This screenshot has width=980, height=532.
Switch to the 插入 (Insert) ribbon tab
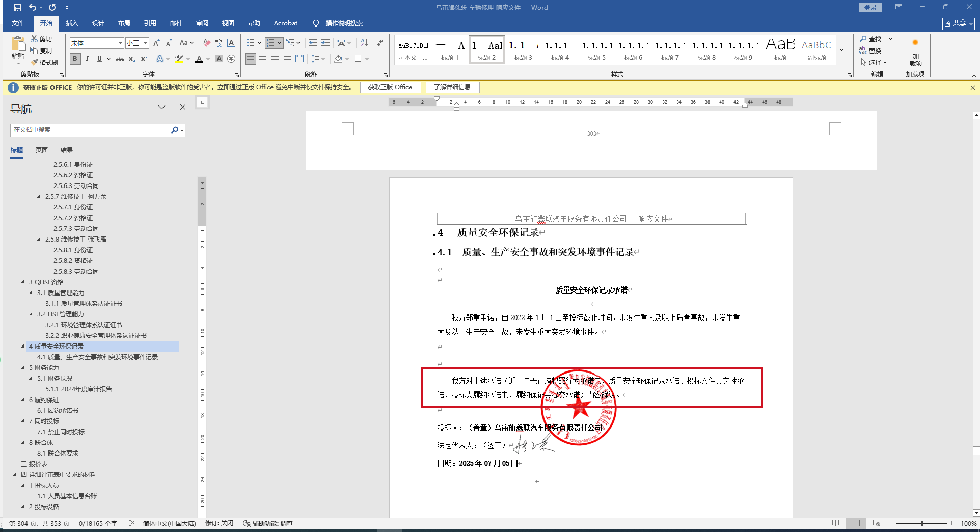coord(72,23)
